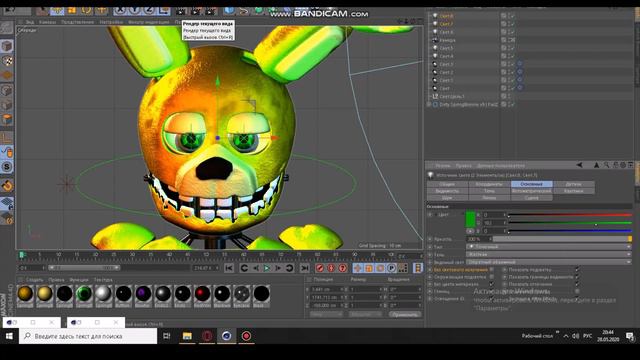640x360 pixels.
Task: Lock the Z axis in top toolbar
Action: 149,11
